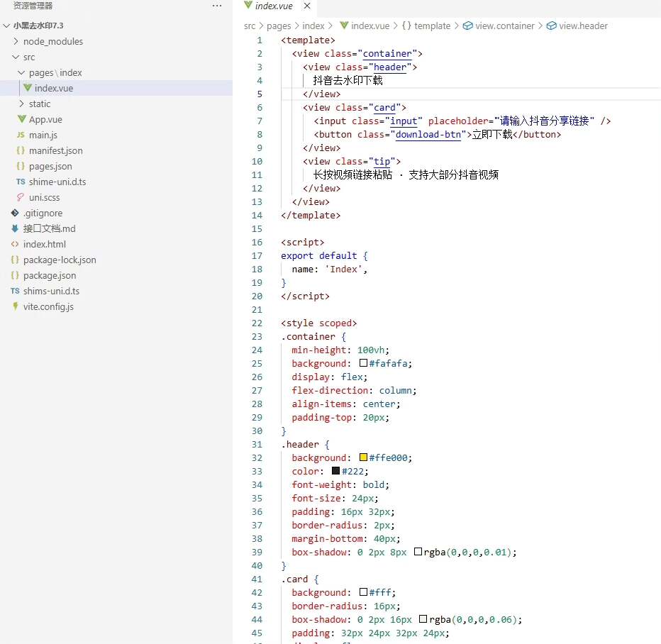The image size is (661, 644).
Task: Click the TS icon beside shime-uni.d.ts
Action: 21,182
